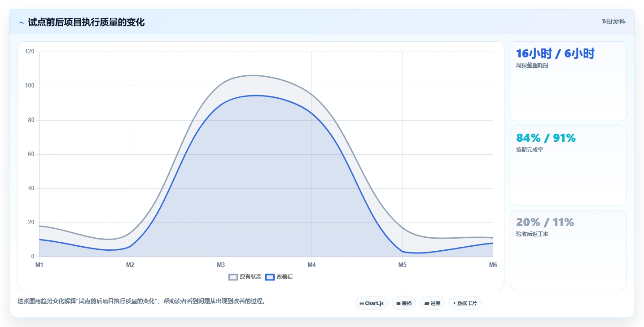Click the chart description sentence below the chart
Viewport: 644px width, 327px height.
pyautogui.click(x=142, y=301)
